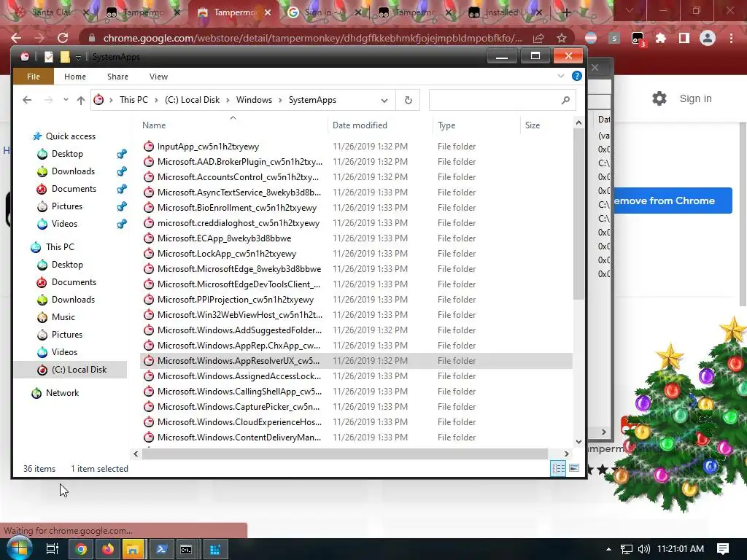This screenshot has width=747, height=560.
Task: Expand the ribbon with chevron
Action: point(561,76)
